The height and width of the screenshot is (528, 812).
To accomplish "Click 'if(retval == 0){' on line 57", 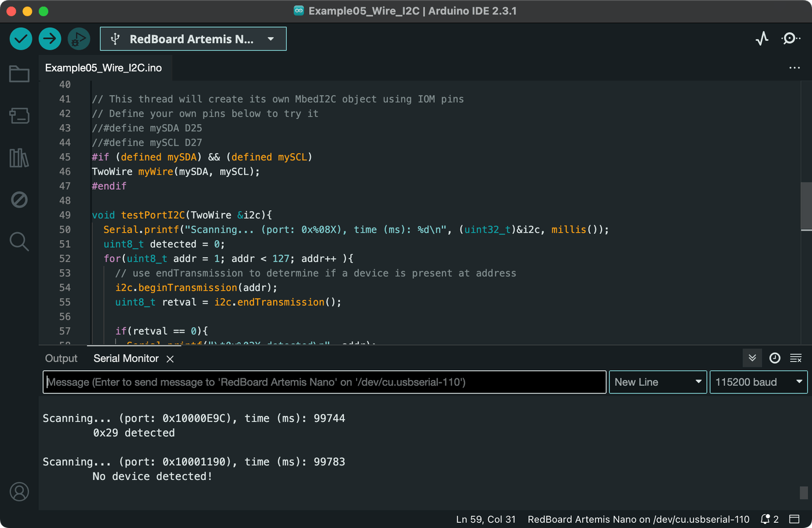I will 161,331.
